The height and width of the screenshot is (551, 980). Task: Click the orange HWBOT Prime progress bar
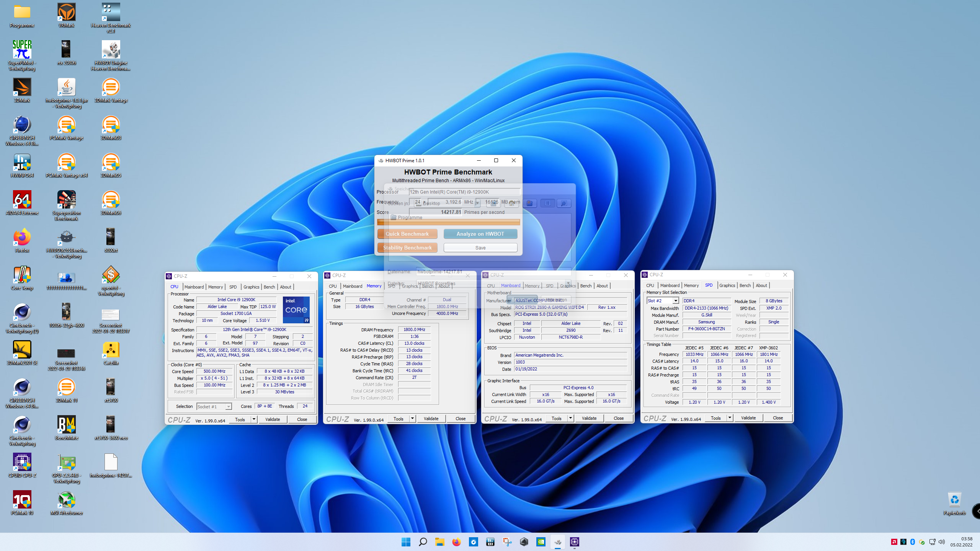click(448, 222)
